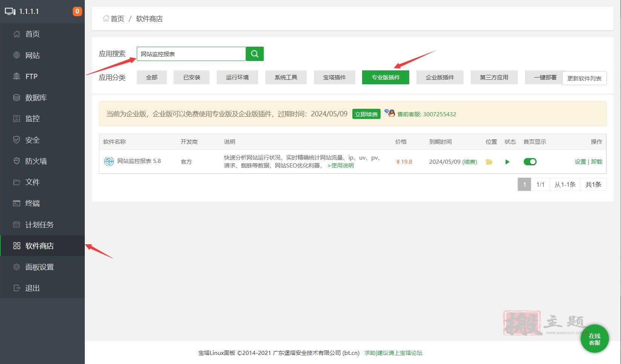The image size is (621, 364).
Task: Click the 求助 footer link
Action: (370, 353)
